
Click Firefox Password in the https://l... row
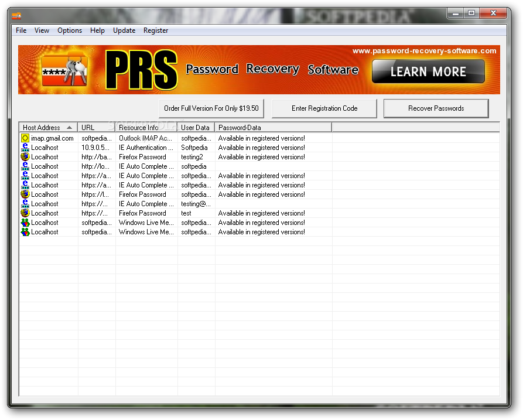click(142, 194)
